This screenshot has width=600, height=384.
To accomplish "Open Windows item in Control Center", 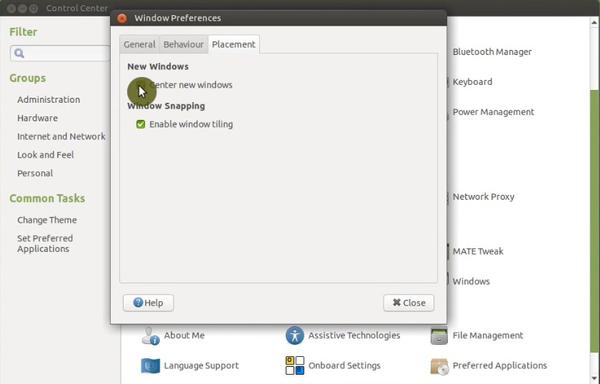I will [x=471, y=281].
